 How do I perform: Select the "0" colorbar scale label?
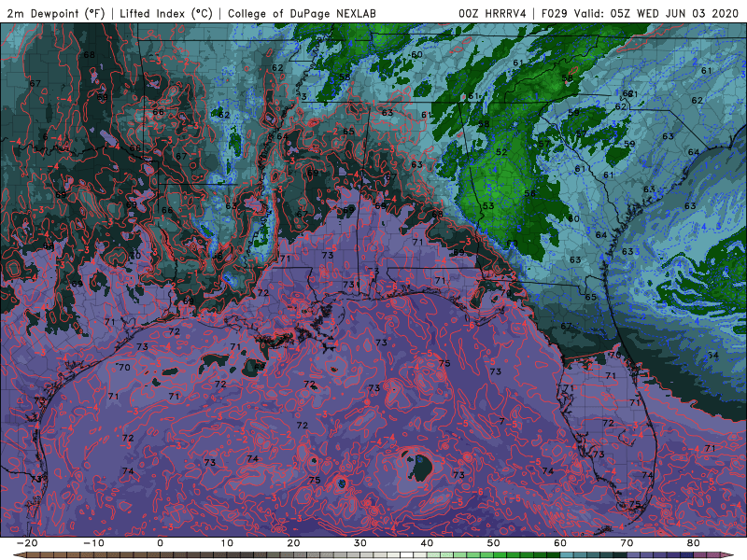pos(160,543)
